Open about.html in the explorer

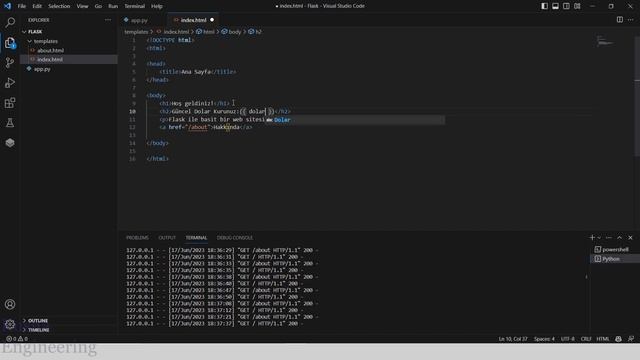point(69,50)
